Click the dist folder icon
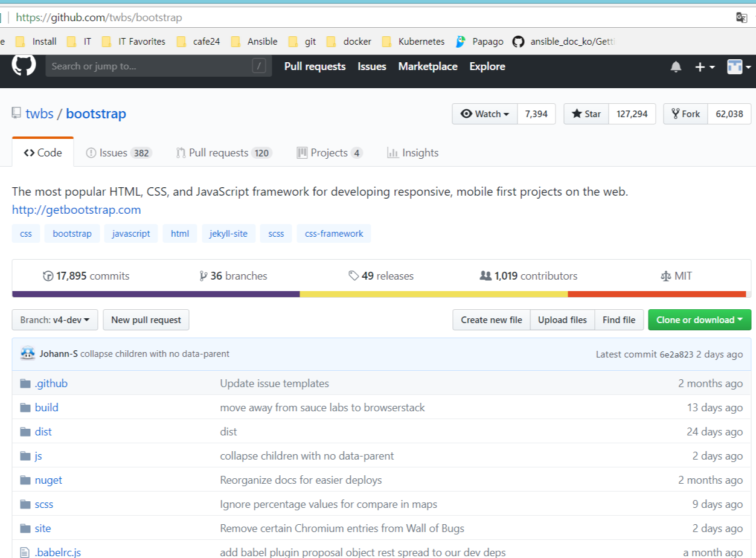This screenshot has width=756, height=558. coord(25,432)
